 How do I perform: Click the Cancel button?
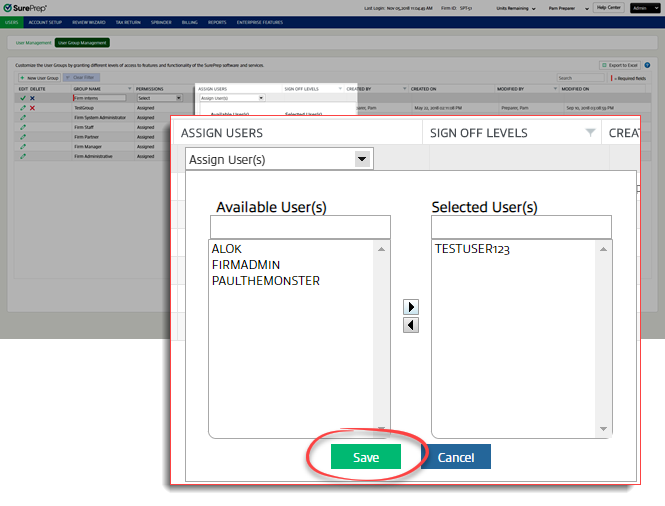[x=456, y=457]
